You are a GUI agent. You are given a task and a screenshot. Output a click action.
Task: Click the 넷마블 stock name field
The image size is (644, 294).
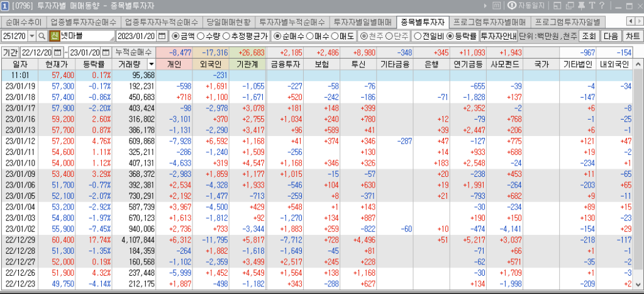click(x=86, y=36)
